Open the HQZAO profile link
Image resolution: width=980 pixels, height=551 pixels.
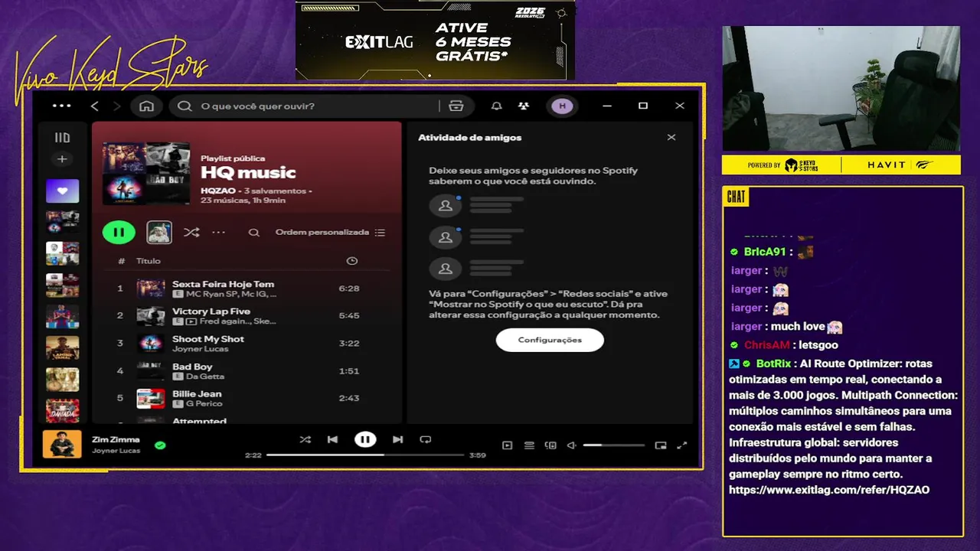click(x=218, y=191)
